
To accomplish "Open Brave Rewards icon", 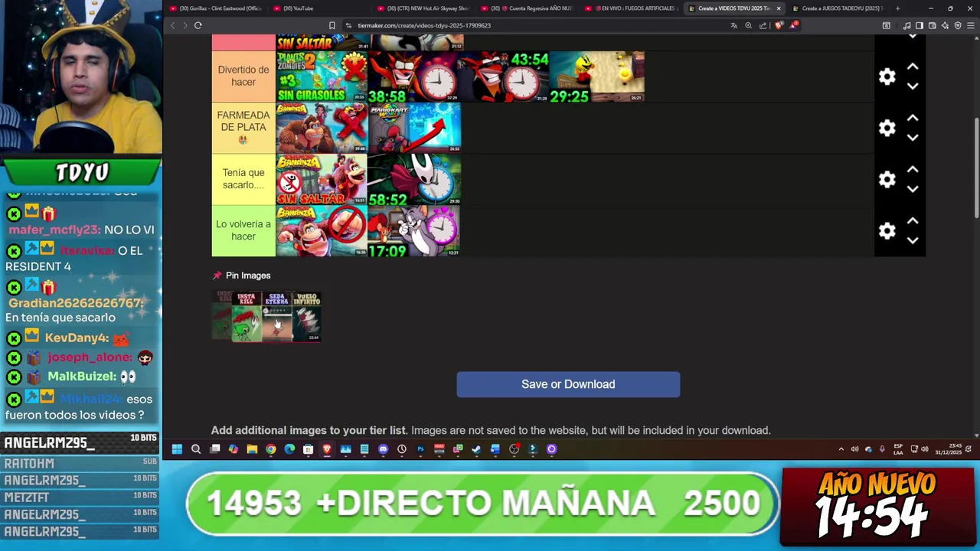I will point(794,25).
